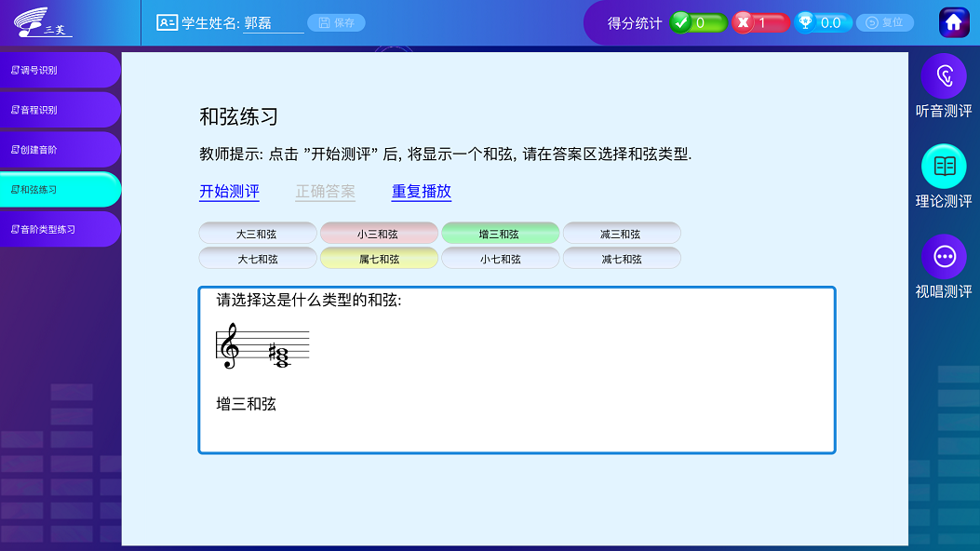980x551 pixels.
Task: Open the 视唱测评 dots icon
Action: click(944, 257)
